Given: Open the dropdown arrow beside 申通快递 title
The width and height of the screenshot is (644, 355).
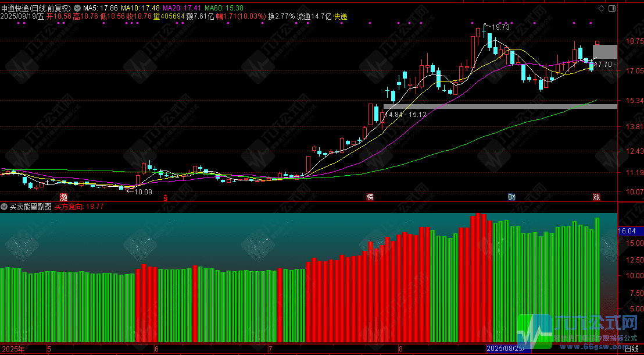Looking at the screenshot, I should (77, 8).
